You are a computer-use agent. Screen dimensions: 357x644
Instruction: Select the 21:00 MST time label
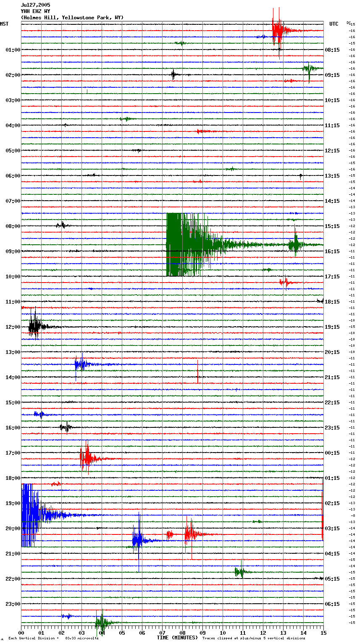(x=13, y=554)
